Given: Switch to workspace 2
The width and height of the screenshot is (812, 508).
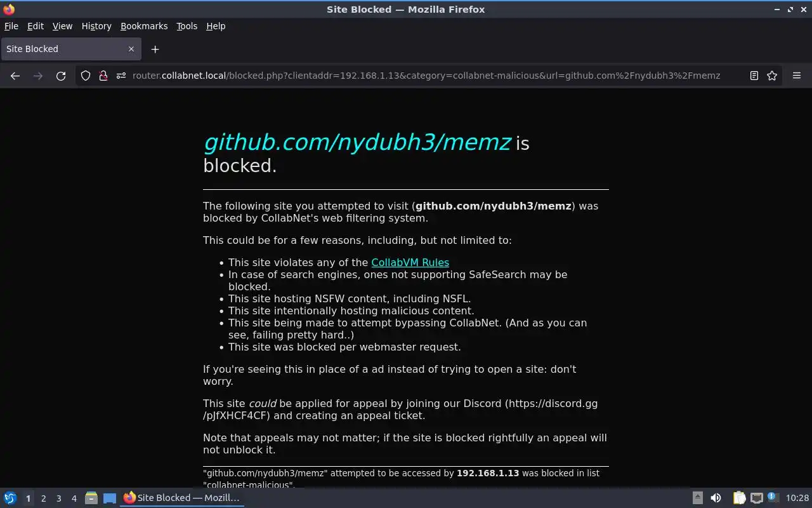Looking at the screenshot, I should [44, 498].
